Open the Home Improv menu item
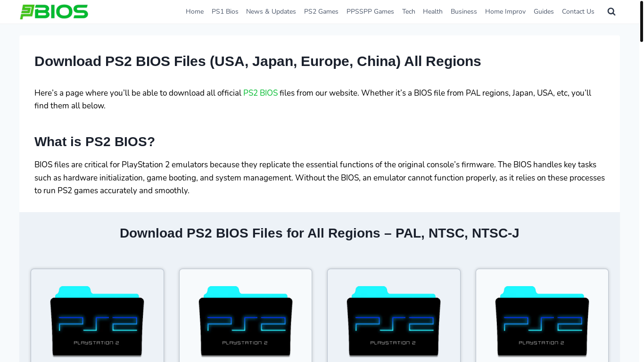This screenshot has height=362, width=644. pyautogui.click(x=505, y=12)
